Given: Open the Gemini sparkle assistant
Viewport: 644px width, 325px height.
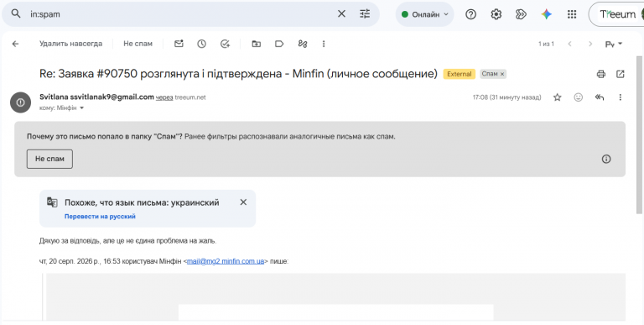Looking at the screenshot, I should point(546,14).
